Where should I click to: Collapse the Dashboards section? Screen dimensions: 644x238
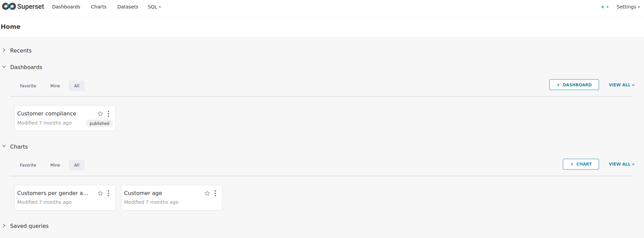(x=4, y=67)
